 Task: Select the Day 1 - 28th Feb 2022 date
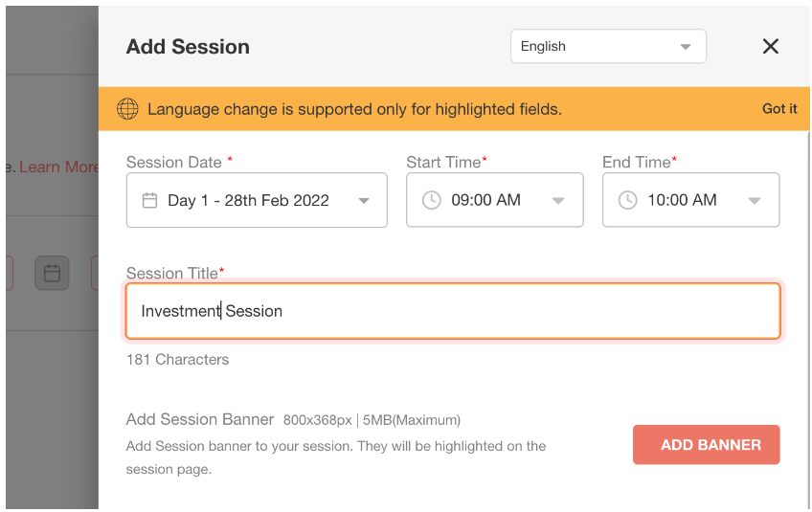249,200
